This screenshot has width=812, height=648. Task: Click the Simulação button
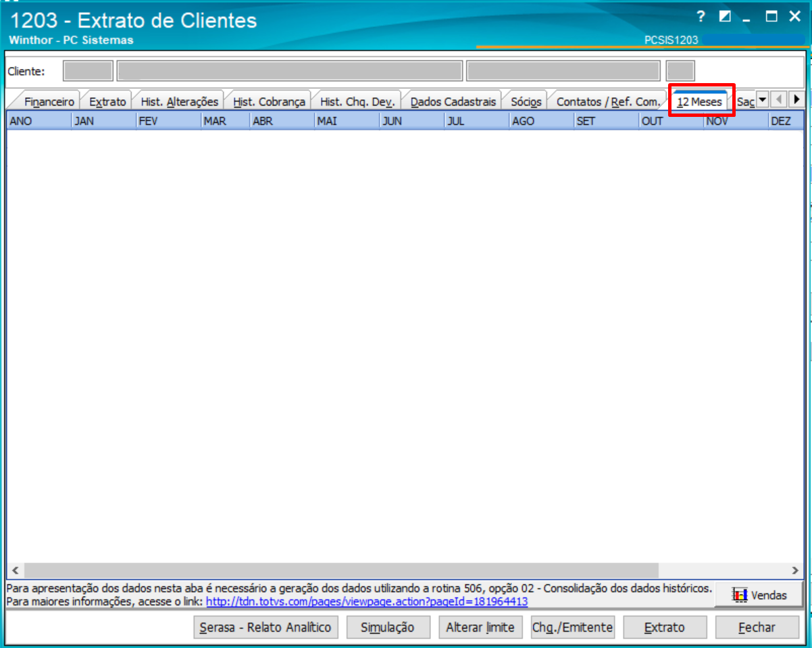click(387, 628)
